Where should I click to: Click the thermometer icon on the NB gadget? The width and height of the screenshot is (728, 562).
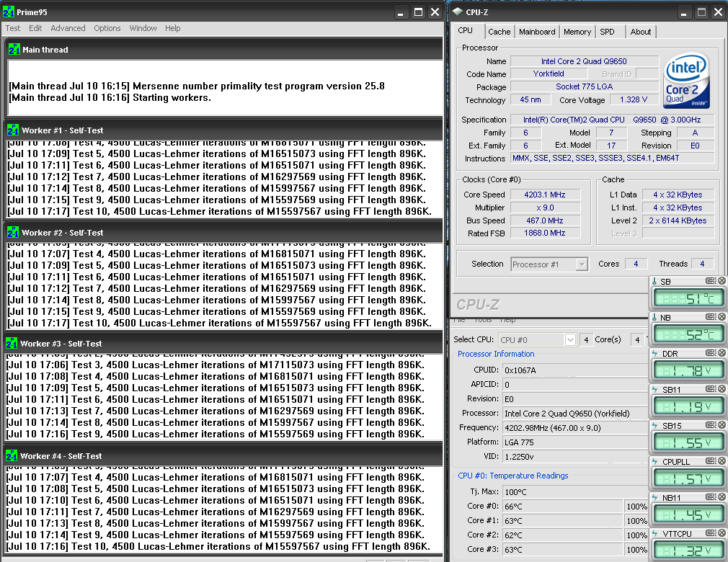[x=654, y=318]
